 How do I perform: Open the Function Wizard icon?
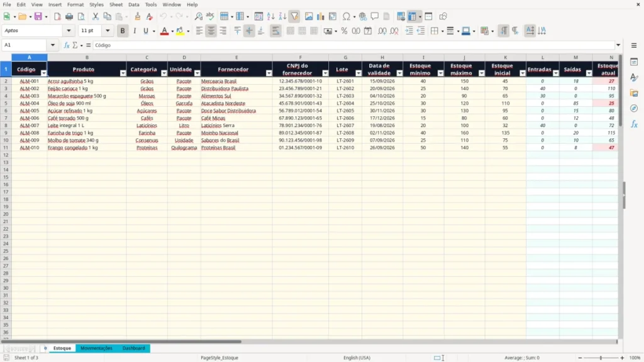click(x=67, y=45)
